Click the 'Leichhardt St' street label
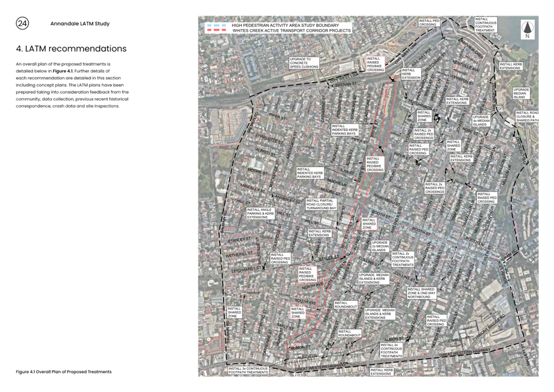The height and width of the screenshot is (392, 554). pos(246,269)
